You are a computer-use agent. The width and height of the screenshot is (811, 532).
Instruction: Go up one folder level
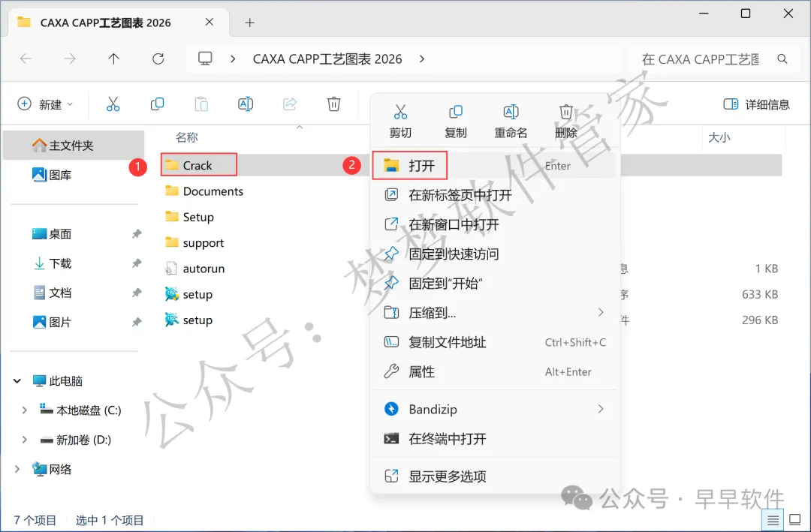coord(114,59)
